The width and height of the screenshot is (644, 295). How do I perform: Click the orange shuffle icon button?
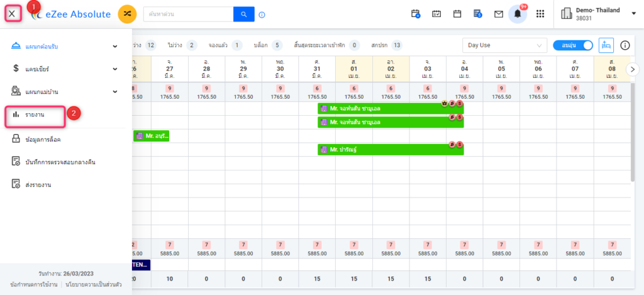(127, 14)
